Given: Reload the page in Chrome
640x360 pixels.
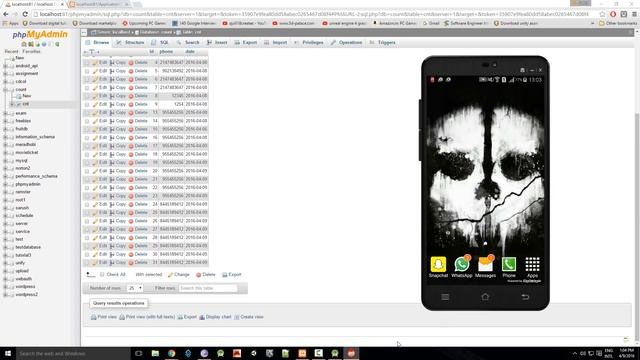Looking at the screenshot, I should click(25, 14).
